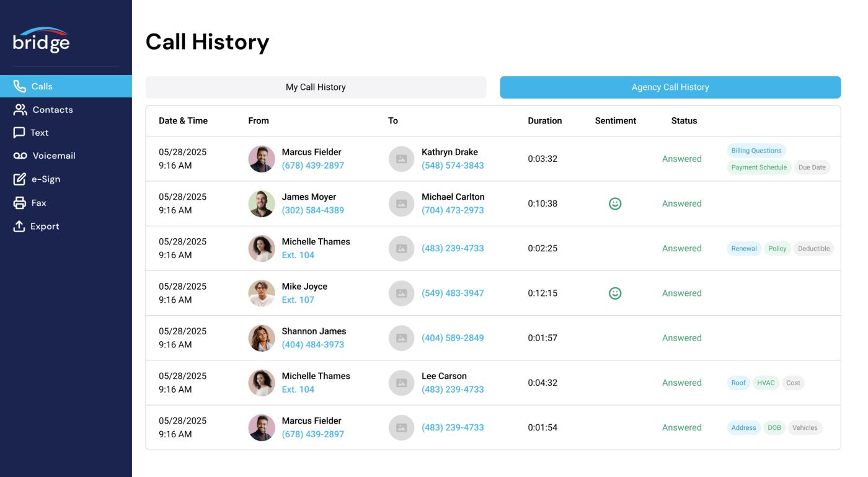Open the Calls section in the sidebar
The height and width of the screenshot is (477, 868).
[43, 86]
